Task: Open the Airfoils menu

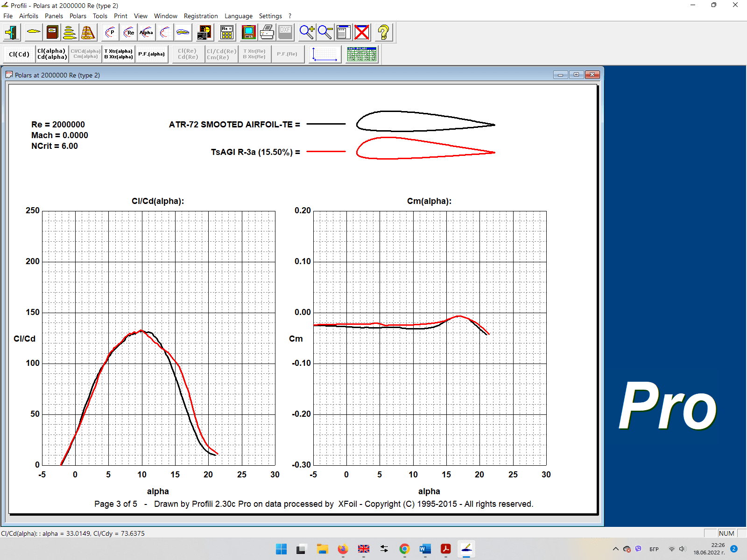Action: [x=28, y=16]
